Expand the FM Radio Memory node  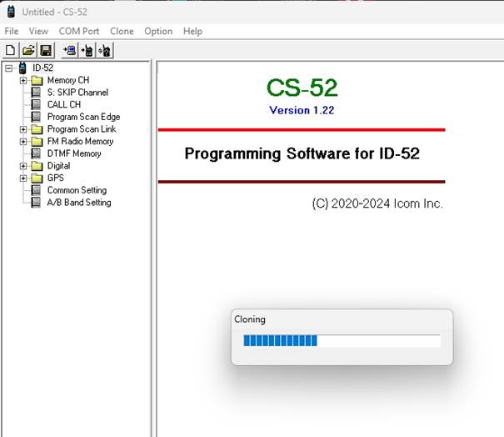point(23,142)
